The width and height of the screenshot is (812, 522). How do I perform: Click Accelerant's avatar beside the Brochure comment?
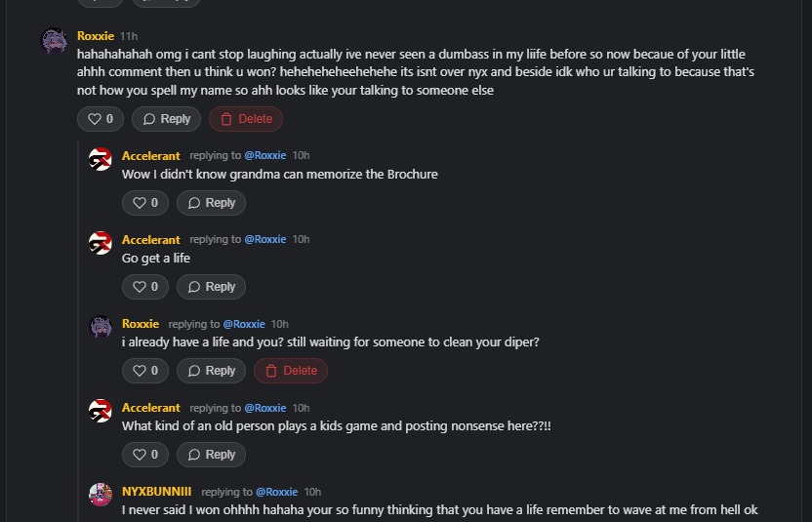[x=101, y=159]
